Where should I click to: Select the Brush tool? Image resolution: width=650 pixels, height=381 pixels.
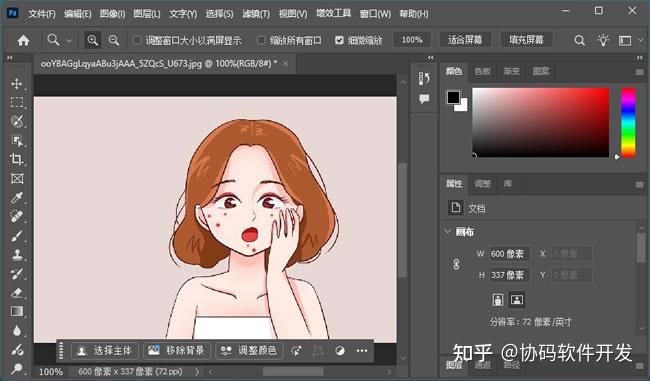tap(17, 236)
